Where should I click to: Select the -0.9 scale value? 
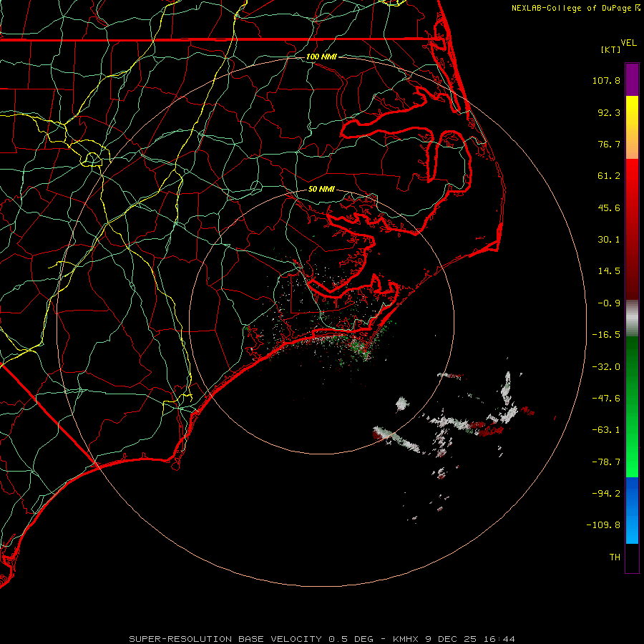609,303
